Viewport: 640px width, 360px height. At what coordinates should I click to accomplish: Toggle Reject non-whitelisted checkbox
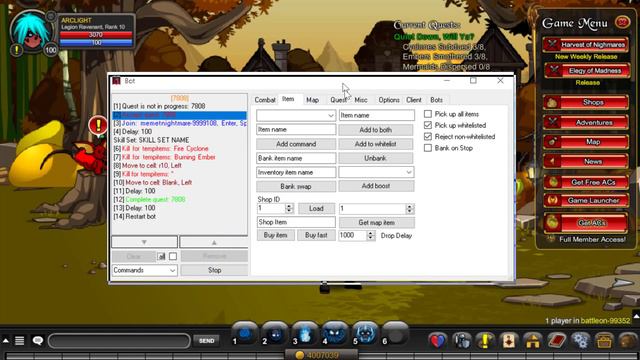[x=428, y=136]
